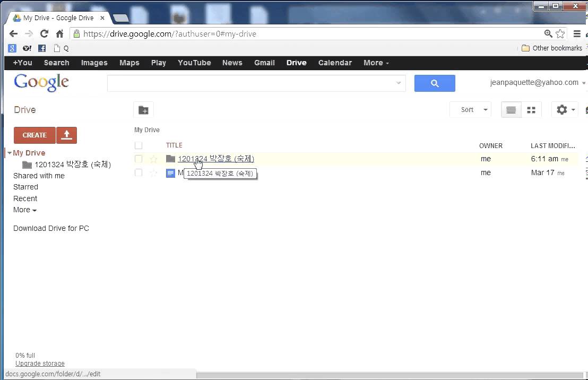Click the browser back arrow
This screenshot has width=588, height=380.
(x=13, y=34)
